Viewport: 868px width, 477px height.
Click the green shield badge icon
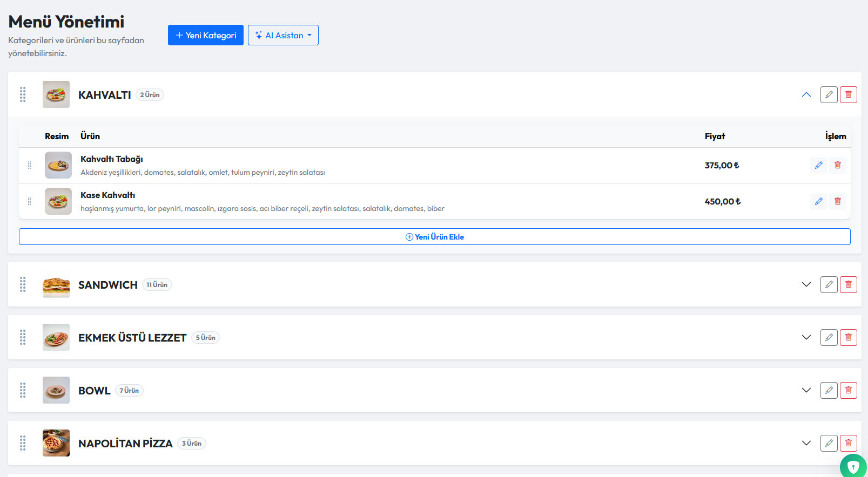[x=853, y=466]
